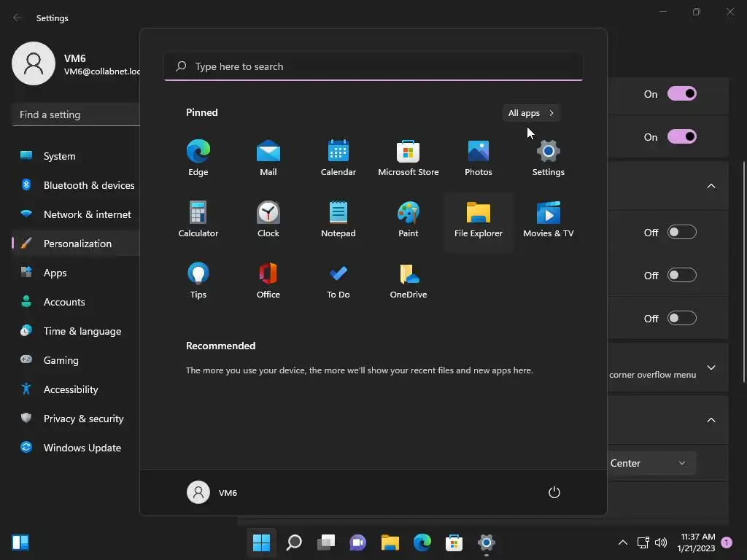This screenshot has width=747, height=560.
Task: Enable the second Off toggle
Action: point(682,275)
